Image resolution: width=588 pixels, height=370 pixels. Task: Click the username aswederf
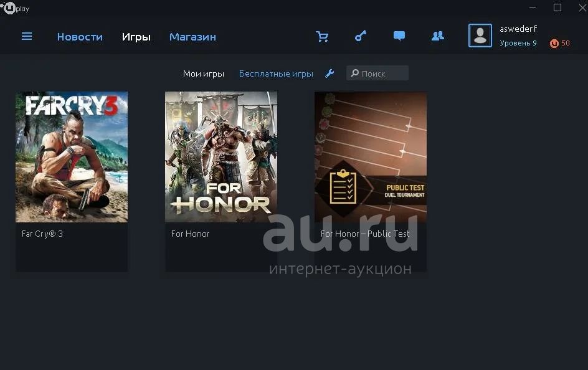(518, 29)
